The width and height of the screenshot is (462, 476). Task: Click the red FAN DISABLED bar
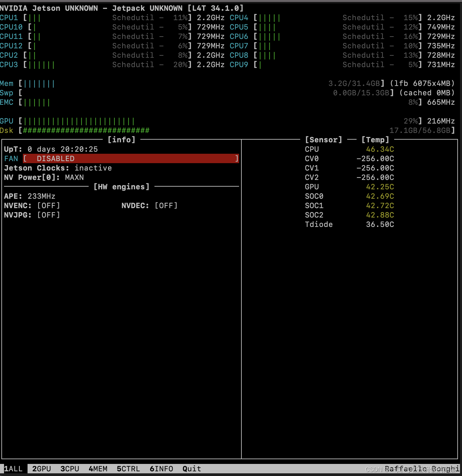click(x=131, y=158)
